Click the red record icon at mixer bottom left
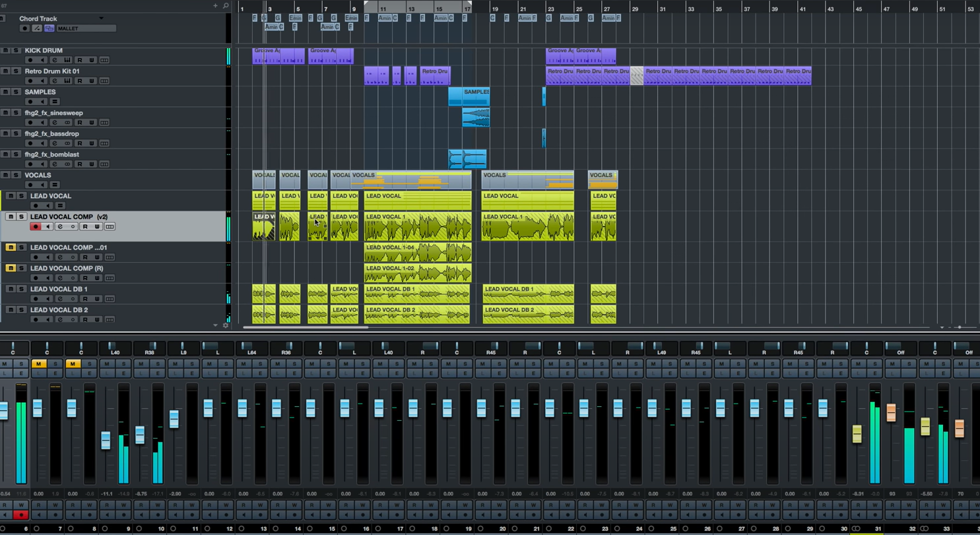The image size is (980, 535). [x=20, y=515]
